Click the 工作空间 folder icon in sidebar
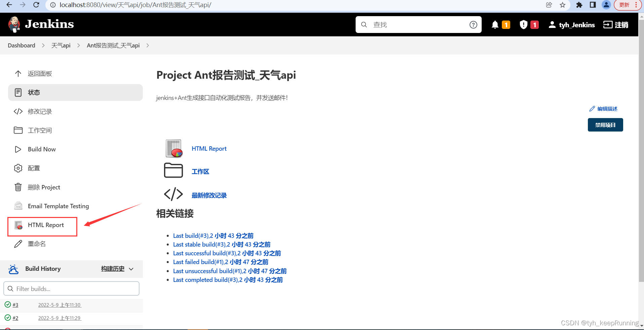644x330 pixels. (18, 130)
